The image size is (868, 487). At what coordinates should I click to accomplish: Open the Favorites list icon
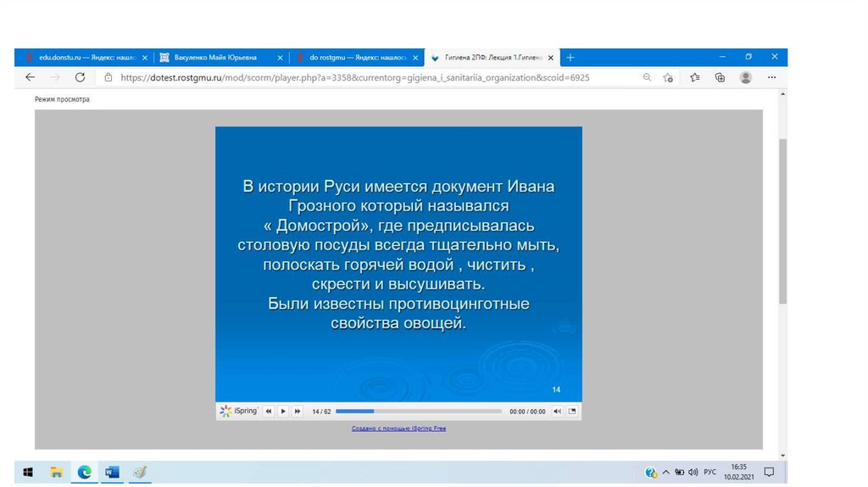pyautogui.click(x=694, y=77)
